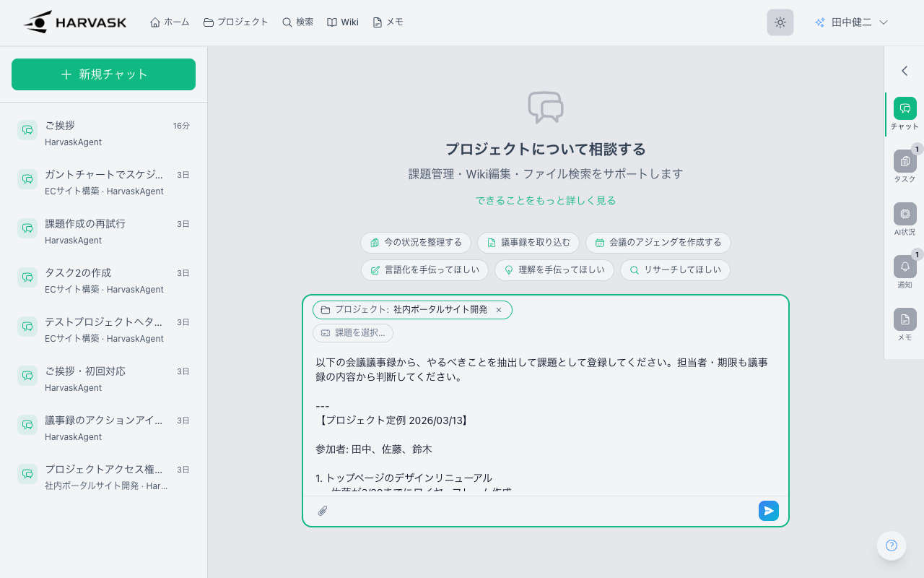Open the 課題を選択 issue selector
This screenshot has width=924, height=578.
353,333
